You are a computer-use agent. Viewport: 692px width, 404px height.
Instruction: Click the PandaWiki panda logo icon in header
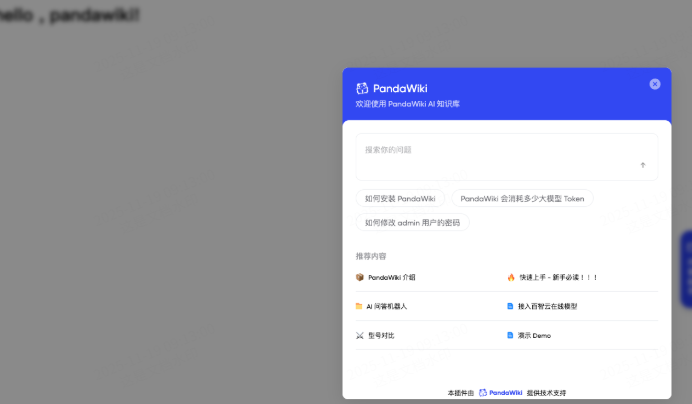coord(362,88)
